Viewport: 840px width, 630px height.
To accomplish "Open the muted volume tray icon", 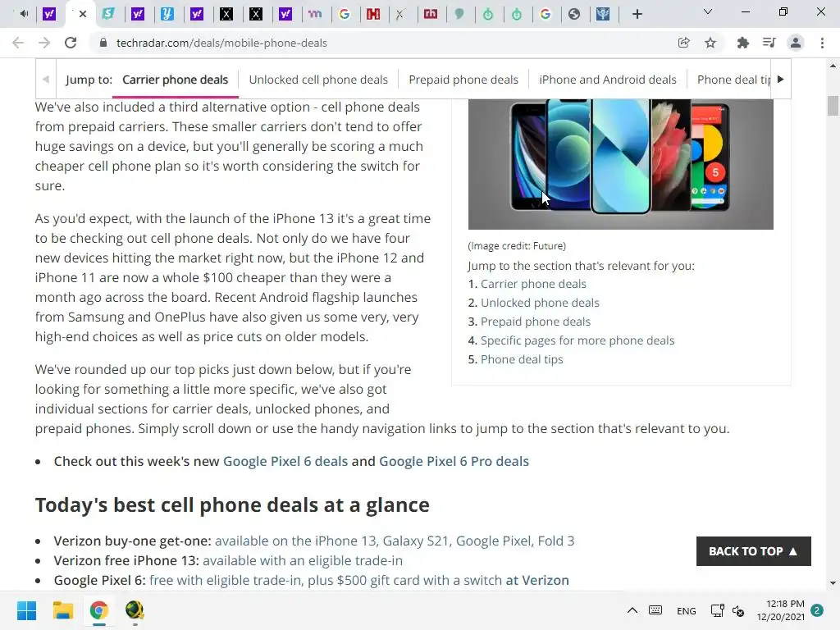I will [738, 610].
